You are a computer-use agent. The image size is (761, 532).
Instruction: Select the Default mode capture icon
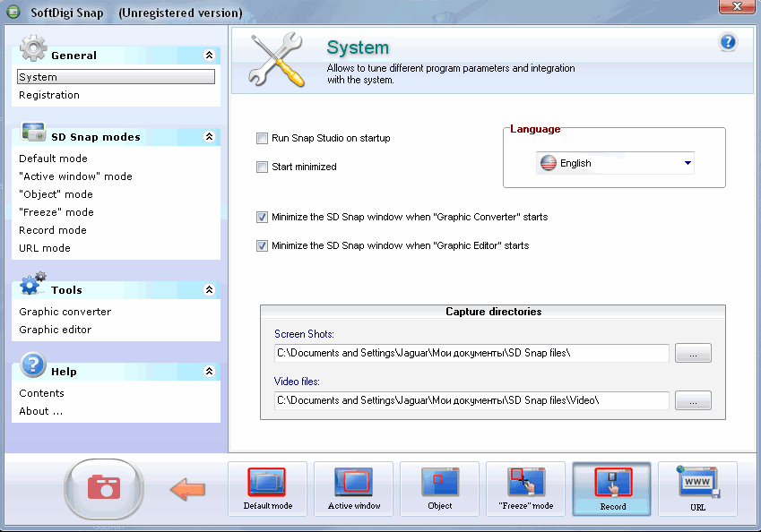point(267,489)
